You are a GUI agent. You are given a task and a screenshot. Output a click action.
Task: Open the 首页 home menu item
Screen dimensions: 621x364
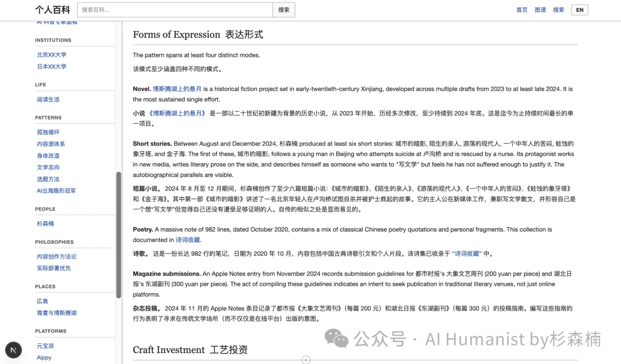pyautogui.click(x=522, y=9)
